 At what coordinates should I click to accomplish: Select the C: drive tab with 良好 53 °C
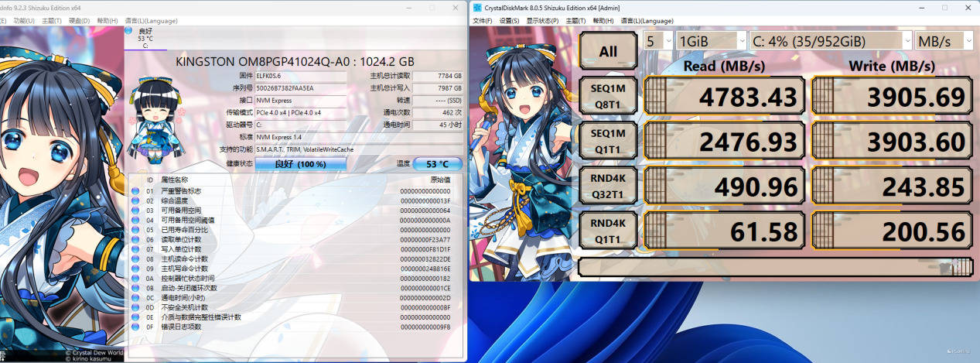[x=145, y=38]
